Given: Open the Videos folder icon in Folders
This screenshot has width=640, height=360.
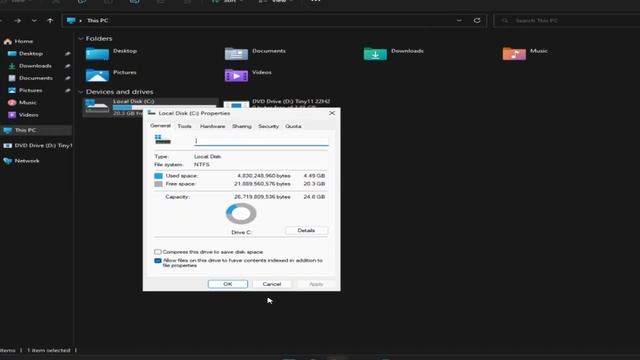Looking at the screenshot, I should click(x=236, y=75).
